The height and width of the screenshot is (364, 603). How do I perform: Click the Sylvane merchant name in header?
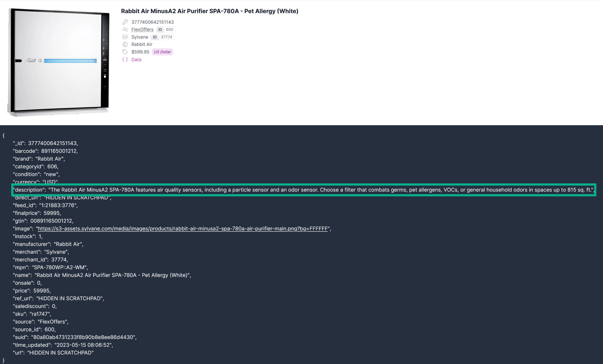(140, 37)
